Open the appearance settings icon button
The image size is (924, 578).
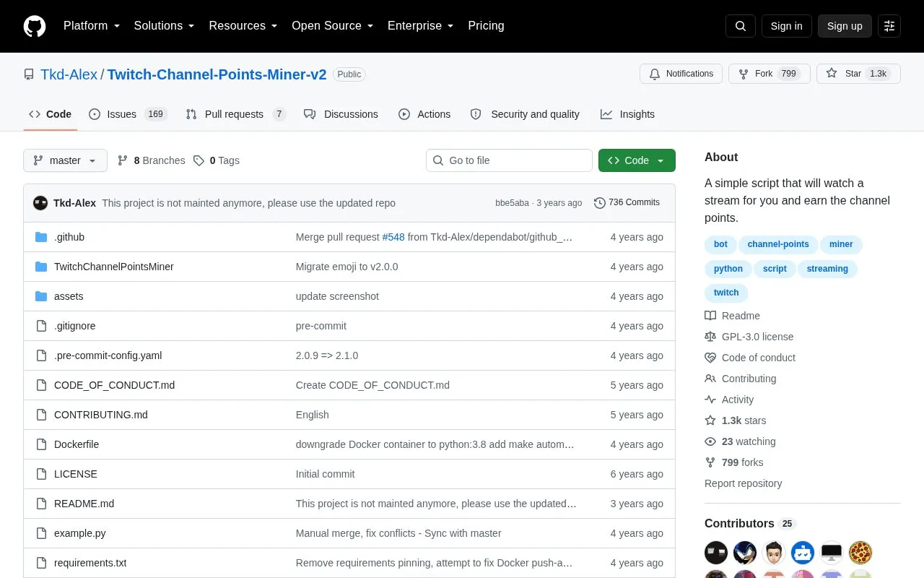click(x=889, y=26)
